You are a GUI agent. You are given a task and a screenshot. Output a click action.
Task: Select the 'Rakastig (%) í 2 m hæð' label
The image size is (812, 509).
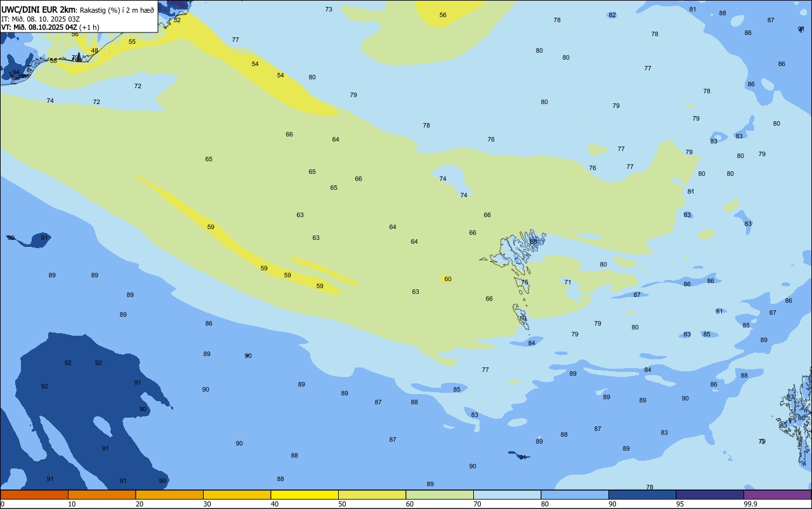pos(117,10)
